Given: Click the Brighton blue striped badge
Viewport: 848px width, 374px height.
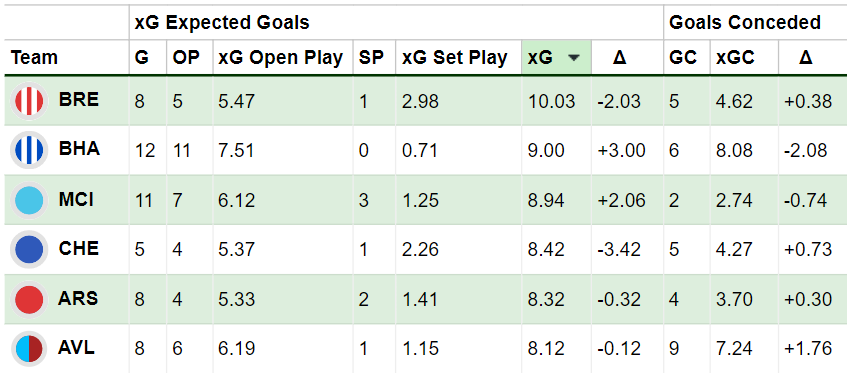Looking at the screenshot, I should (29, 151).
